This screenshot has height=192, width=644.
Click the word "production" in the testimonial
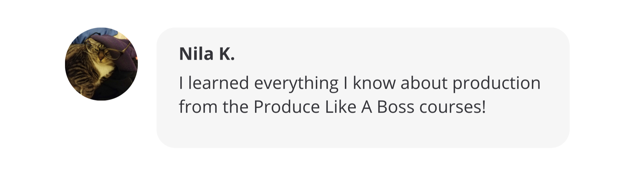[496, 83]
